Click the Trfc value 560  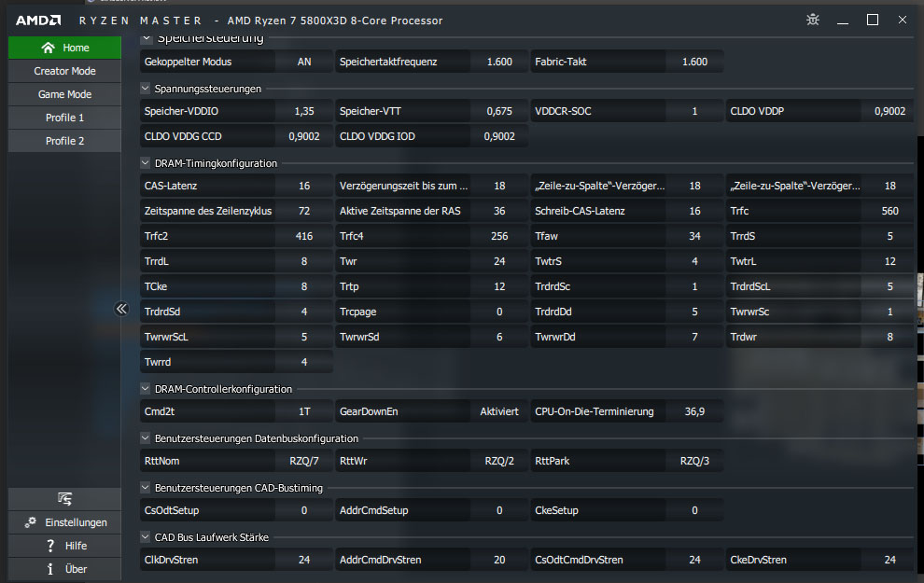tap(889, 211)
